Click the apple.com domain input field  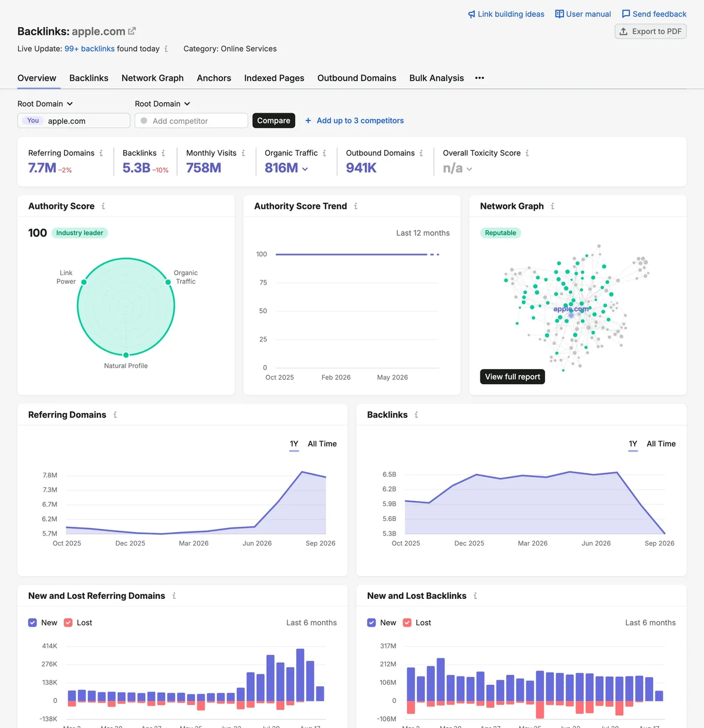[74, 120]
